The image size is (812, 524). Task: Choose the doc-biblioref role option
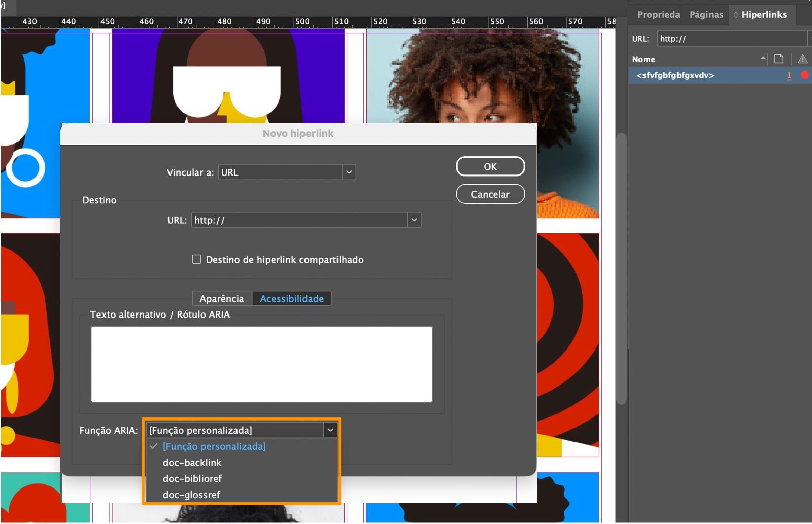[x=193, y=478]
